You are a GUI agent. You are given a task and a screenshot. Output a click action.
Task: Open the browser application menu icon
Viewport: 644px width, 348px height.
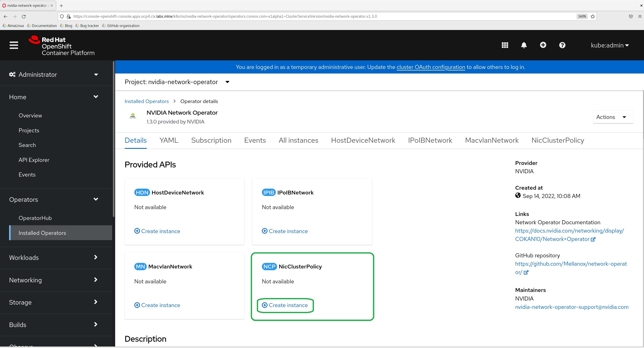tap(640, 16)
